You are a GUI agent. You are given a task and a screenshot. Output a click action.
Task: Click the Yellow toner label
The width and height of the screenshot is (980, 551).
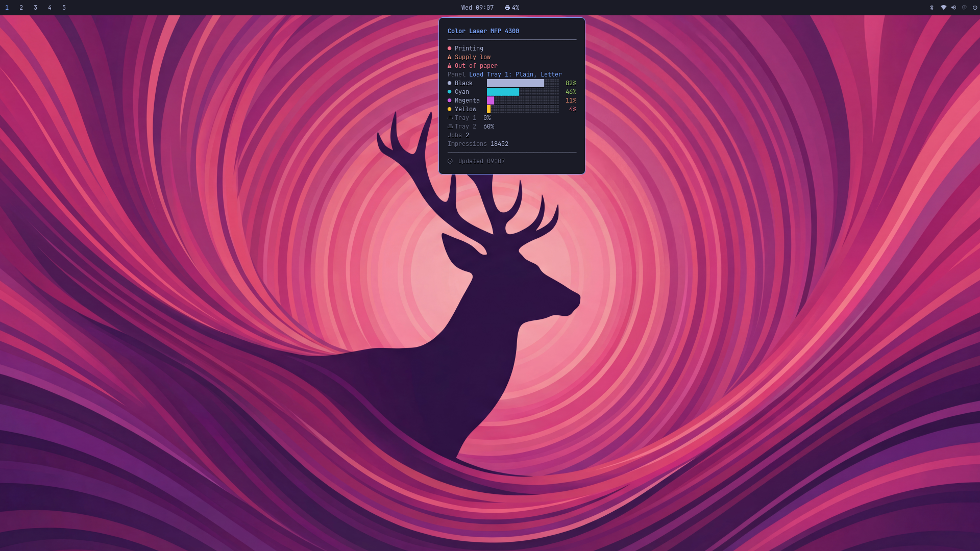pyautogui.click(x=465, y=109)
